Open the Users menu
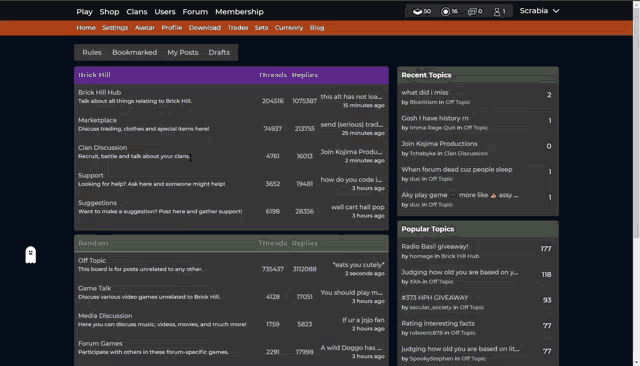The width and height of the screenshot is (640, 366). pyautogui.click(x=165, y=12)
